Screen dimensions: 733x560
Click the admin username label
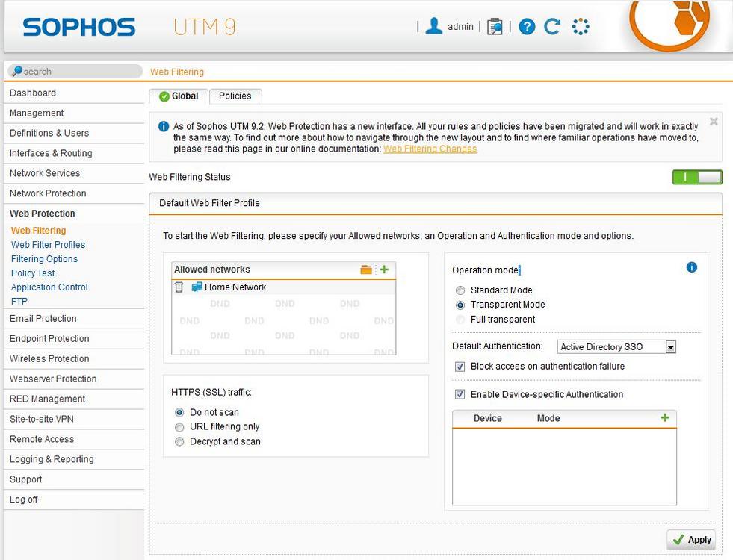click(x=460, y=27)
